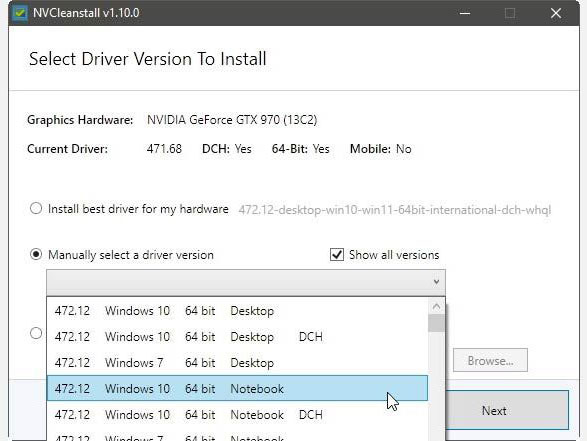Choose 472.12 Windows 10 Notebook DCH entry
Viewport: 587px width, 441px height.
(x=237, y=414)
